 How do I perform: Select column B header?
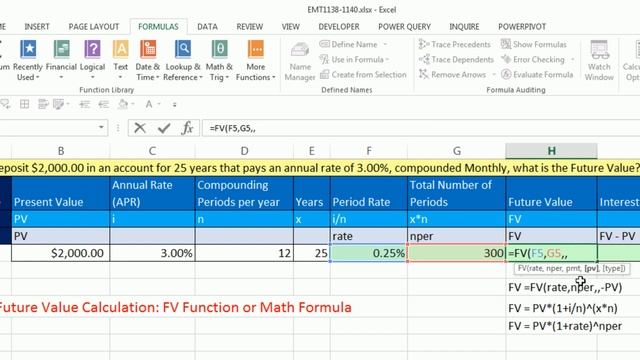point(61,151)
